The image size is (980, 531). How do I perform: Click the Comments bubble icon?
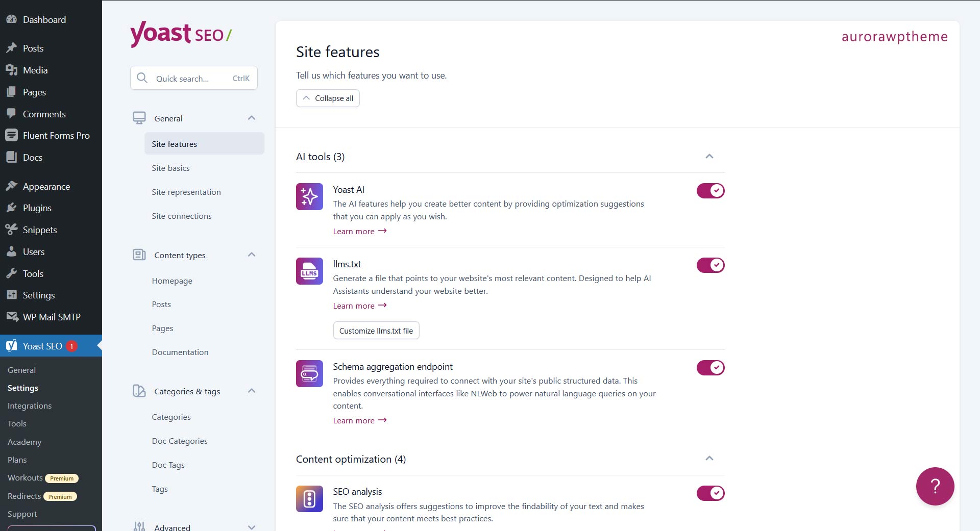click(11, 114)
